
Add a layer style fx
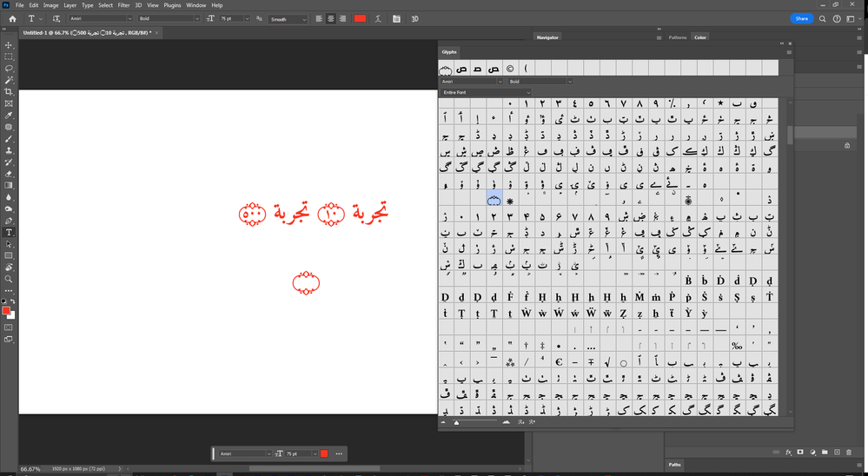(788, 453)
